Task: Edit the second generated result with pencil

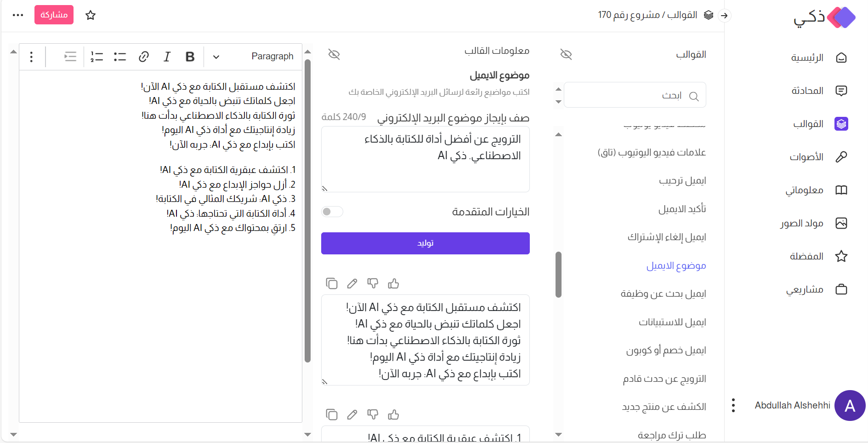Action: [x=352, y=414]
